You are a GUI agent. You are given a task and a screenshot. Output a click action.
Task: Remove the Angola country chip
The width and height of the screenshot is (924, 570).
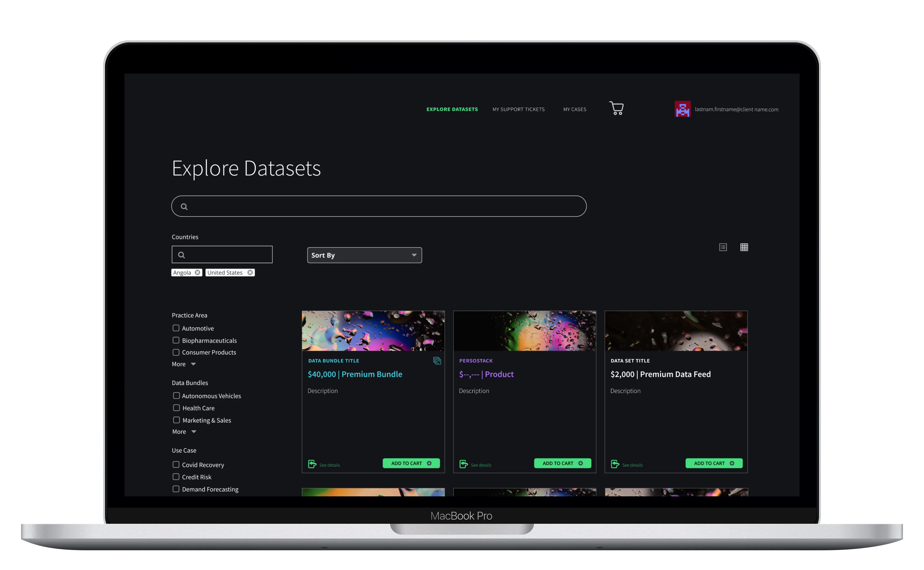tap(197, 272)
